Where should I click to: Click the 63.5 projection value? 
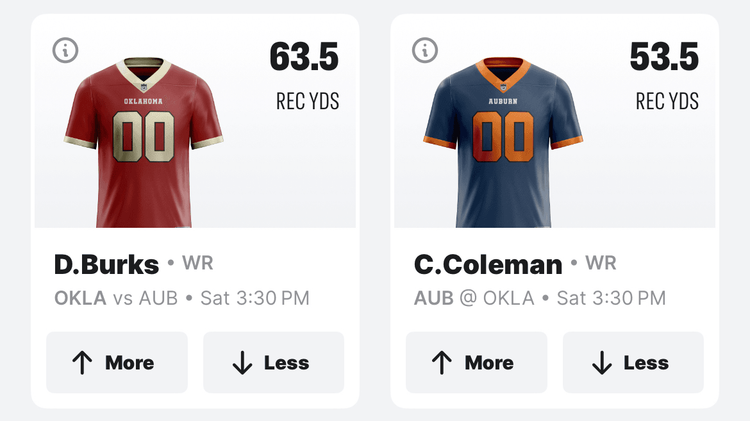coord(304,58)
